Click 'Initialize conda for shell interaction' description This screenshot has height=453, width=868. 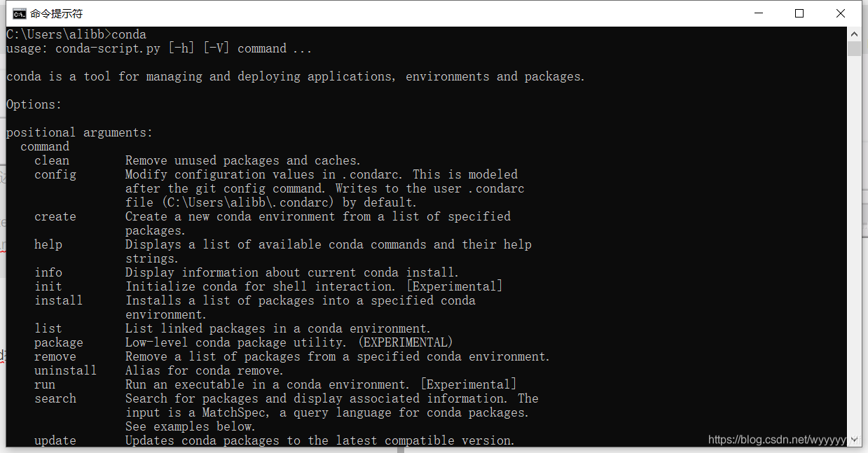coord(314,286)
